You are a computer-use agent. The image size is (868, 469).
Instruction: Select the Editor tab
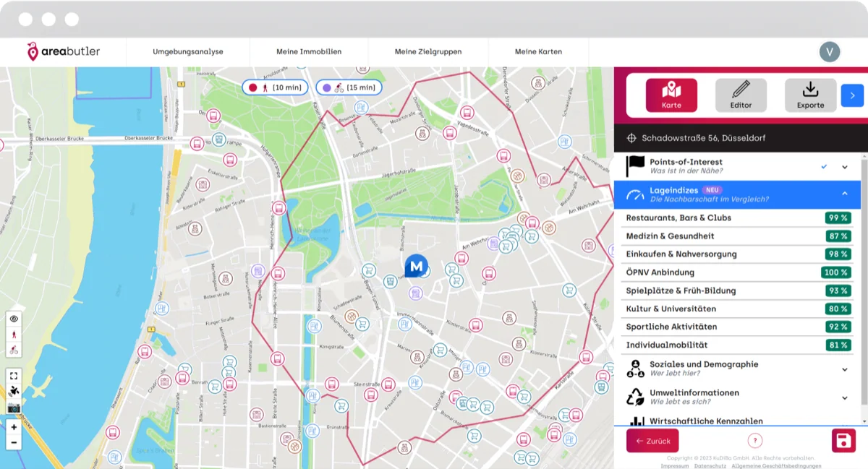pyautogui.click(x=741, y=95)
